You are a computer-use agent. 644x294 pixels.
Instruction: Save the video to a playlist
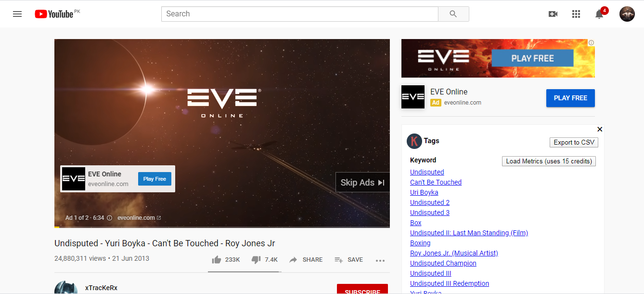(348, 259)
